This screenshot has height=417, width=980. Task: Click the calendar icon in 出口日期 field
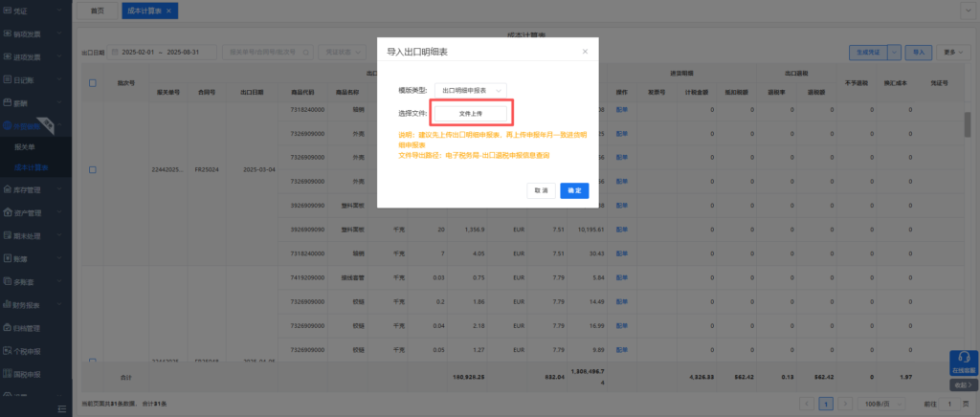point(116,52)
